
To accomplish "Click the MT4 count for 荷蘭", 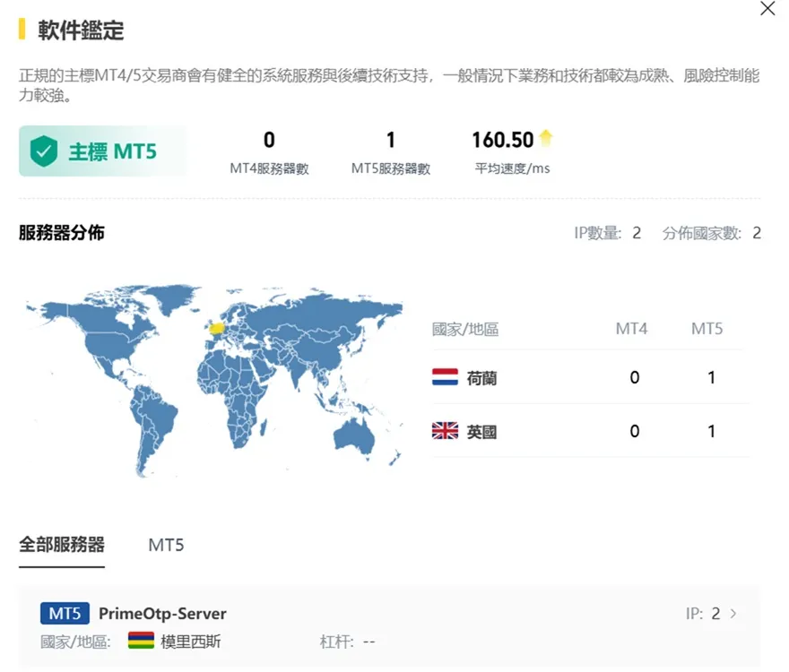I will click(635, 377).
